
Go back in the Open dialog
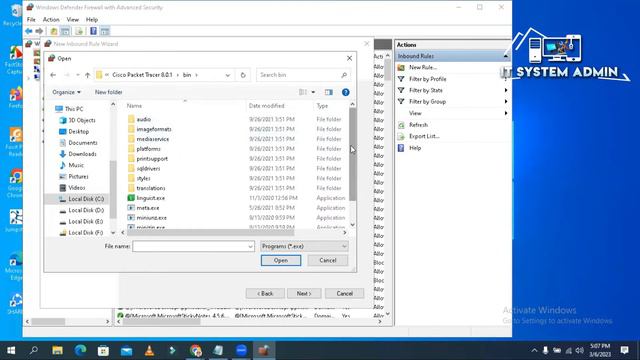coord(53,75)
